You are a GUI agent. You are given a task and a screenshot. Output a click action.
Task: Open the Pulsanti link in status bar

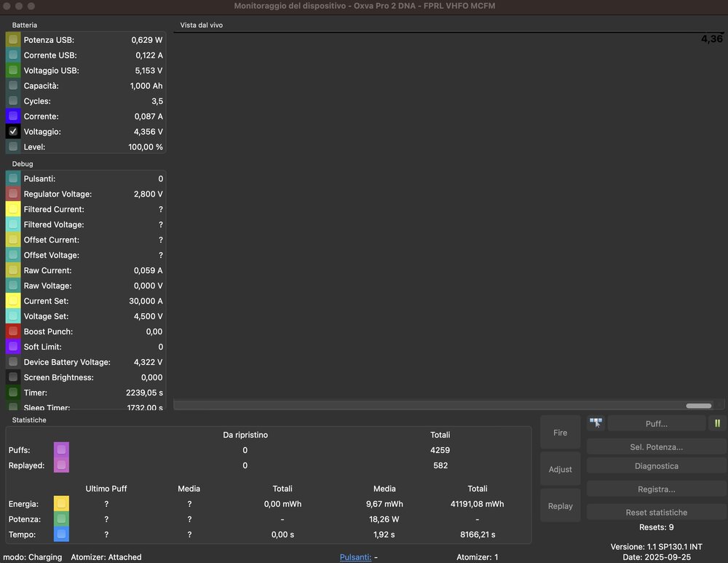coord(355,557)
